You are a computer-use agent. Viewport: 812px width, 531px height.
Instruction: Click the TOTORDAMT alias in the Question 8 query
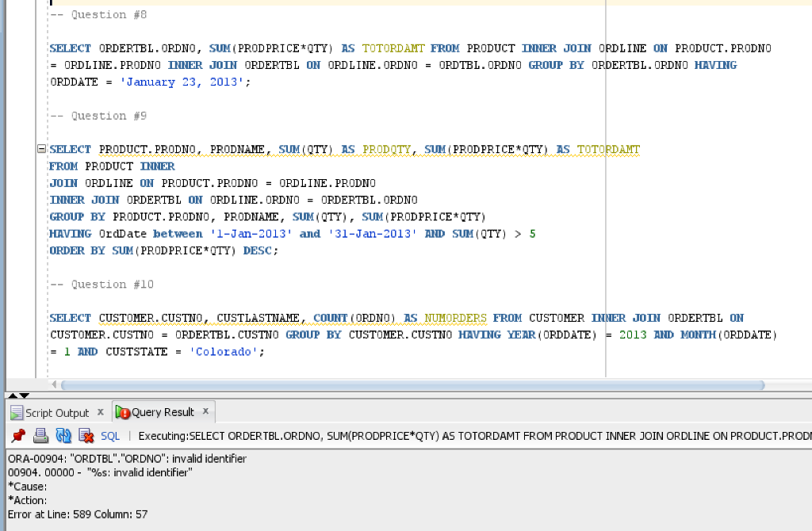coord(393,48)
